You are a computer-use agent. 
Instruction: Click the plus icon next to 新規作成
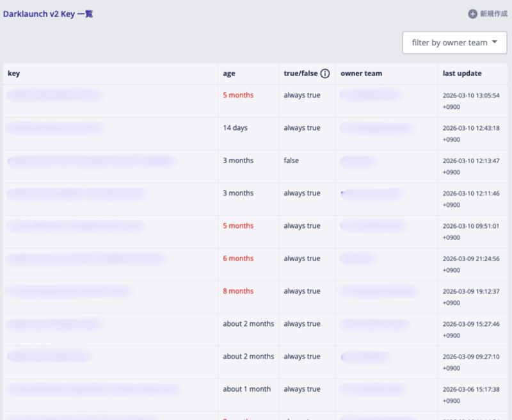(472, 13)
